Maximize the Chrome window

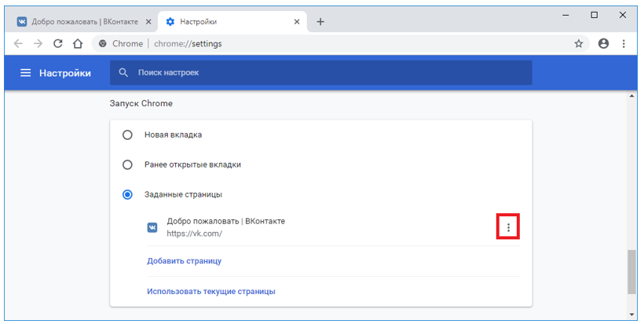pyautogui.click(x=595, y=15)
